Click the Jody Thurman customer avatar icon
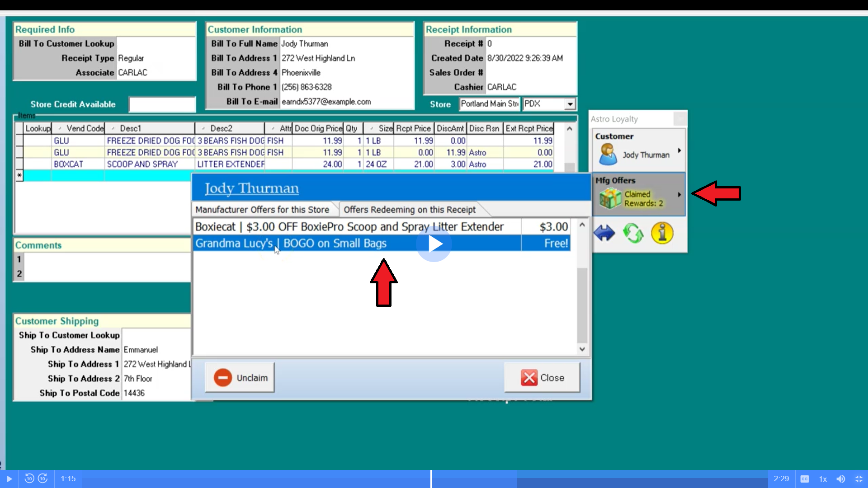Viewport: 868px width, 488px height. 608,155
